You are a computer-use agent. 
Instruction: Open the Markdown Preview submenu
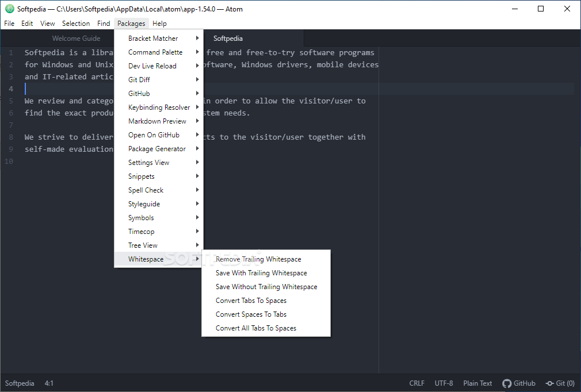pos(159,121)
